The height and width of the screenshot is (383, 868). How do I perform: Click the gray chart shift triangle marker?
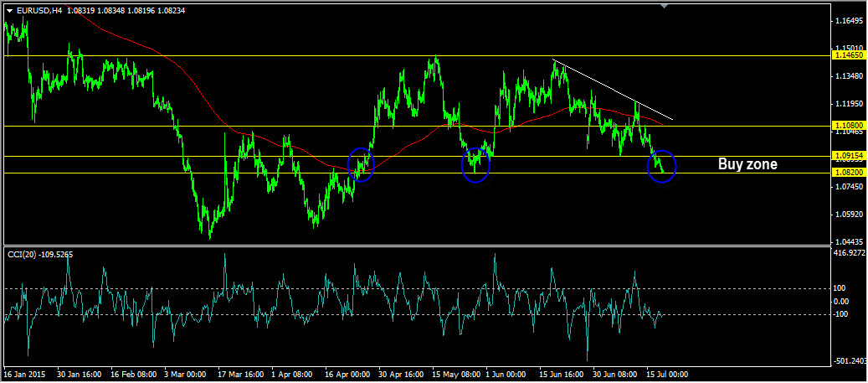point(665,6)
